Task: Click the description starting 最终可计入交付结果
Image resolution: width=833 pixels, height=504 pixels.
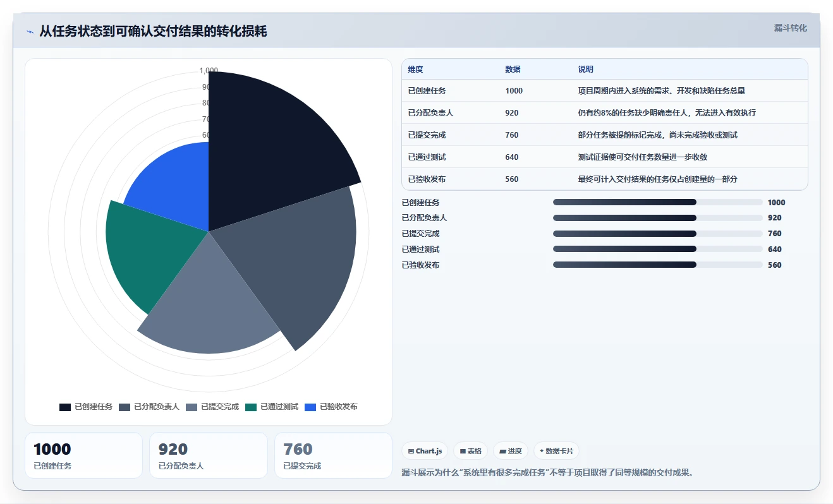Action: 657,179
